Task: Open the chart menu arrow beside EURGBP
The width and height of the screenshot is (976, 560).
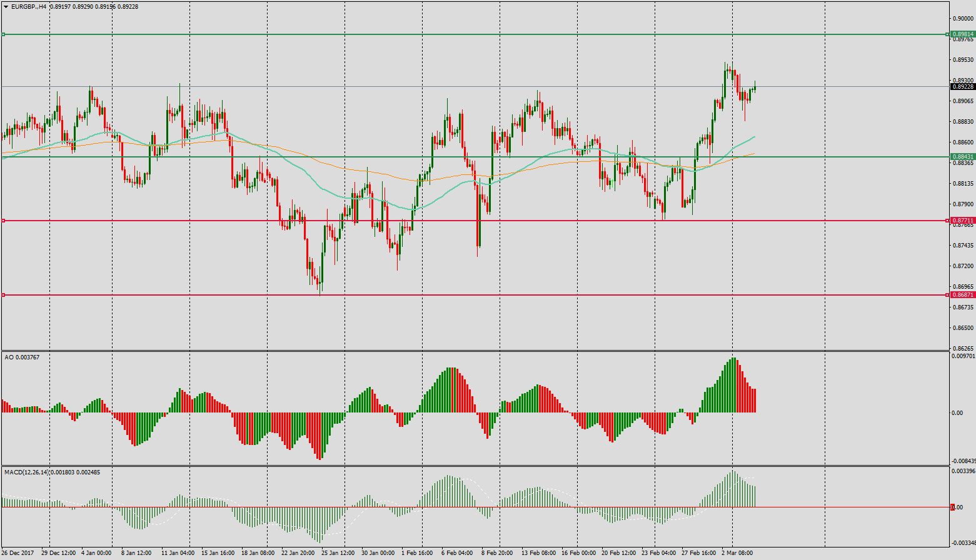Action: click(x=6, y=7)
